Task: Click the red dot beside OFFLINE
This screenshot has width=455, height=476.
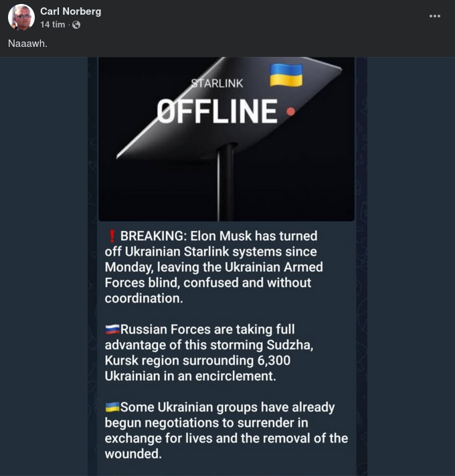Action: tap(289, 111)
